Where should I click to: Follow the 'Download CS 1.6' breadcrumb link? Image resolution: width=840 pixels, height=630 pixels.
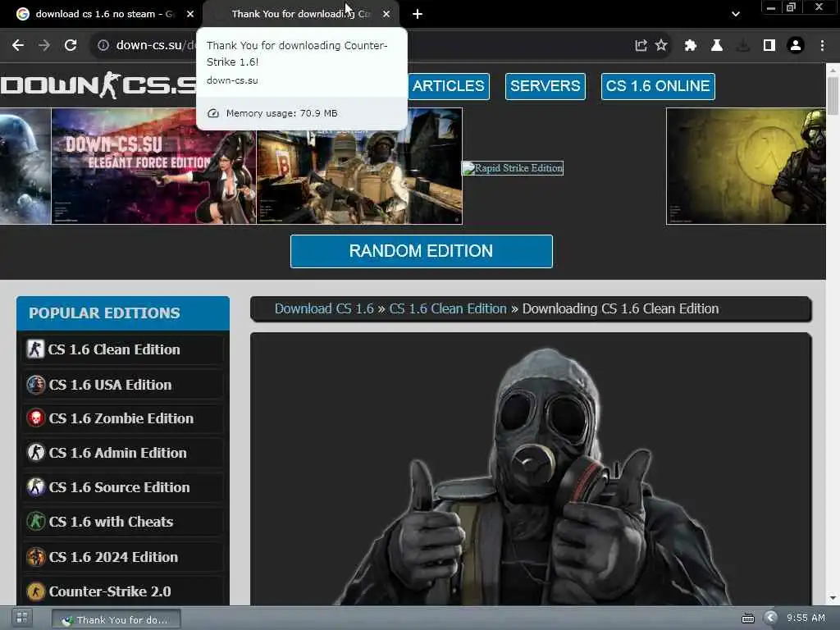point(324,309)
